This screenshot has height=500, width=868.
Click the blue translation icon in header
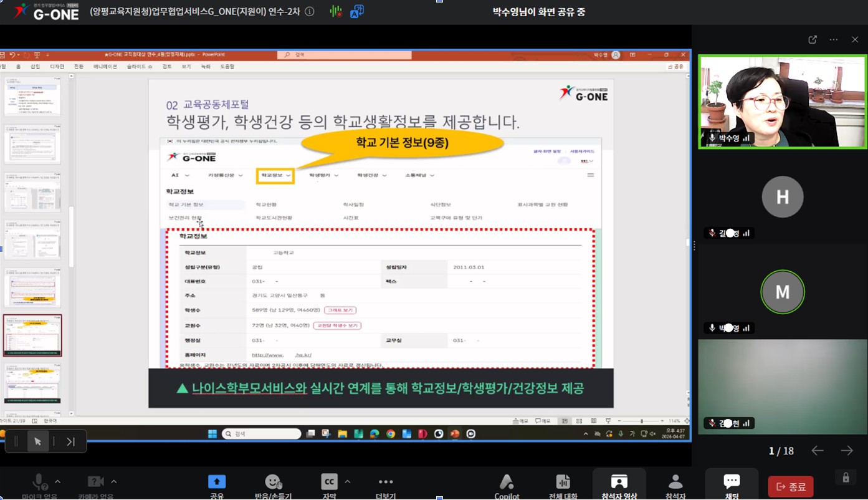[x=357, y=11]
